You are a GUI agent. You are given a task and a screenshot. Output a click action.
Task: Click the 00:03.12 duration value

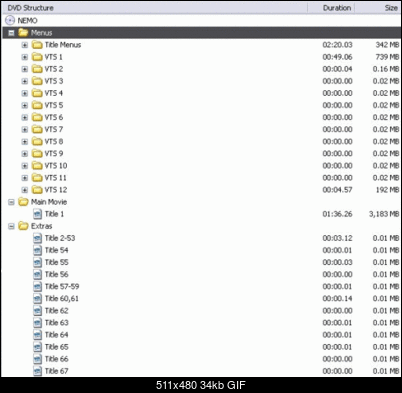click(337, 238)
